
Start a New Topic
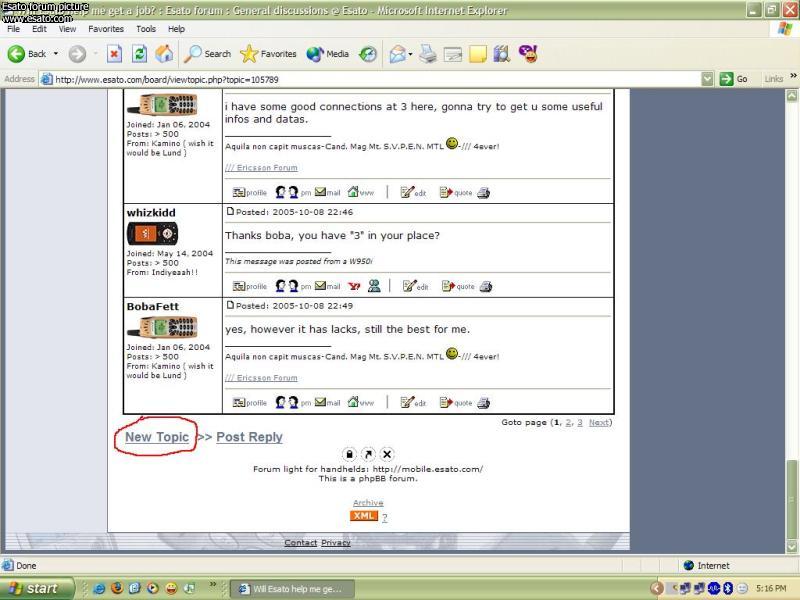(x=157, y=437)
